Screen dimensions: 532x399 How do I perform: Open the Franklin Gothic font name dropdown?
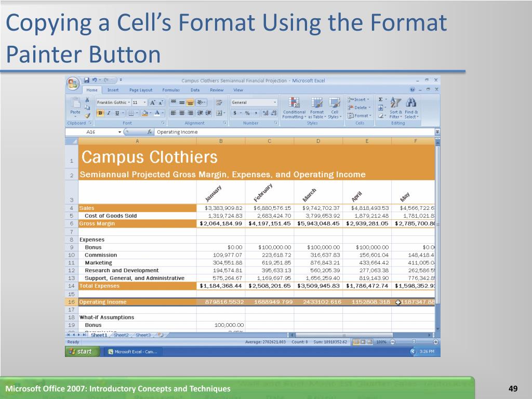tap(129, 102)
